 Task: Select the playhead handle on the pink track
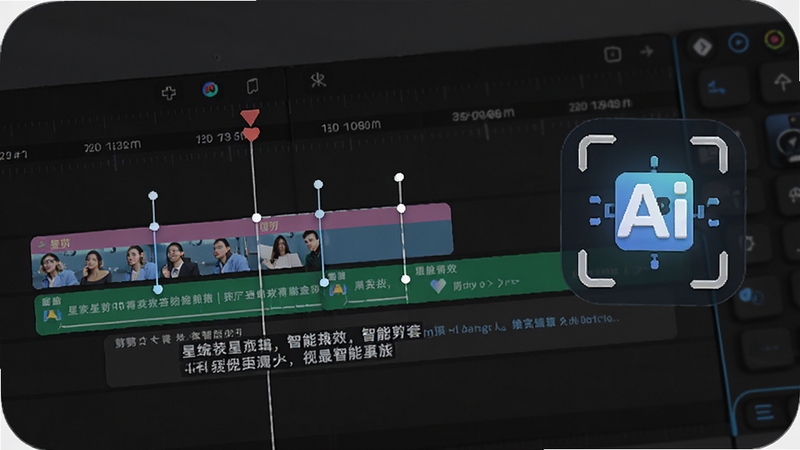click(x=257, y=218)
